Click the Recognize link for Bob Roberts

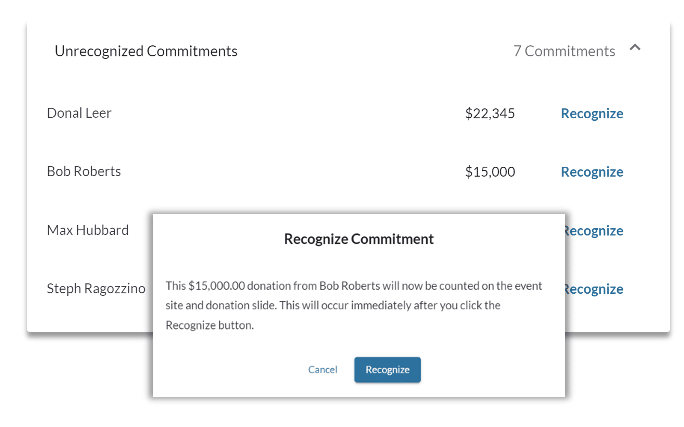click(x=592, y=172)
